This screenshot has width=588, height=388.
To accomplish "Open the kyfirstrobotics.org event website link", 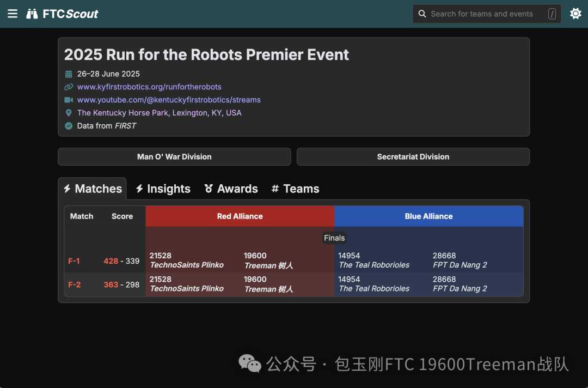I will coord(149,87).
